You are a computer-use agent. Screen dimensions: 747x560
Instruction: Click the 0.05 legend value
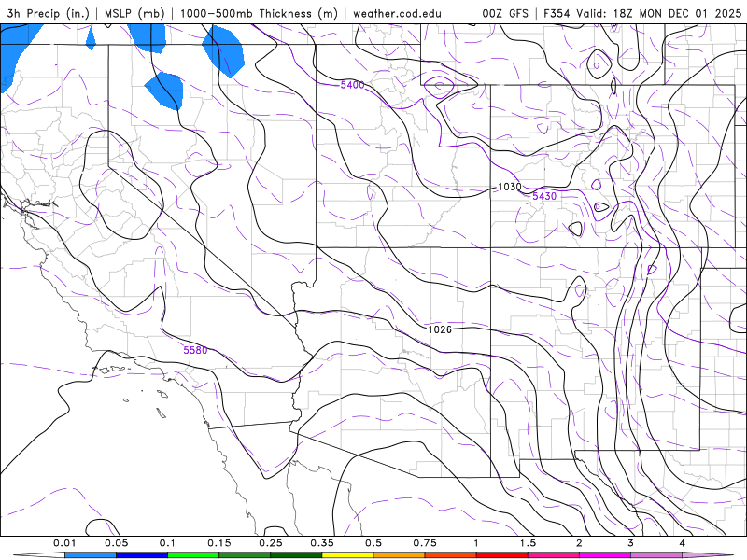click(116, 543)
